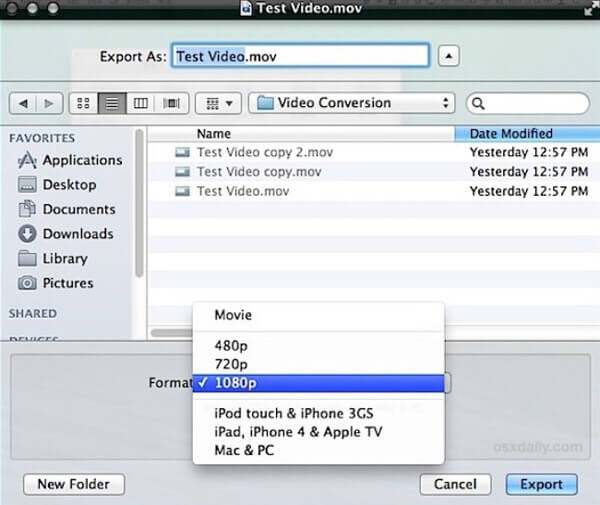
Task: Click the back navigation arrow
Action: point(25,103)
